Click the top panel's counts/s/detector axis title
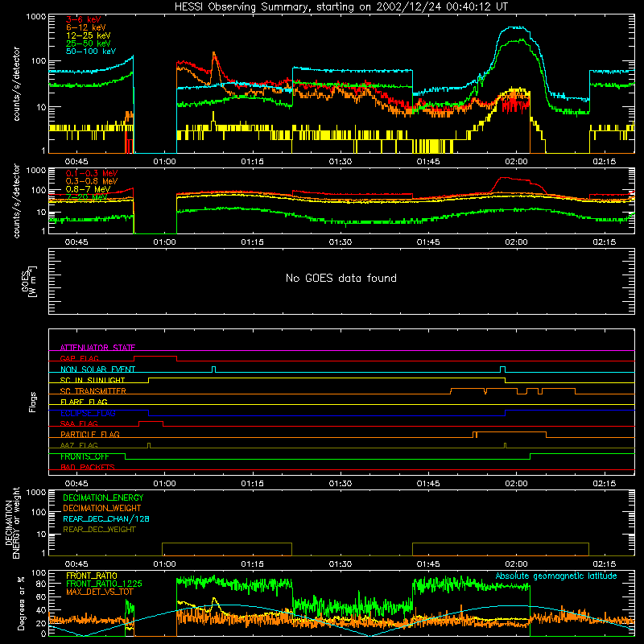 [x=16, y=84]
